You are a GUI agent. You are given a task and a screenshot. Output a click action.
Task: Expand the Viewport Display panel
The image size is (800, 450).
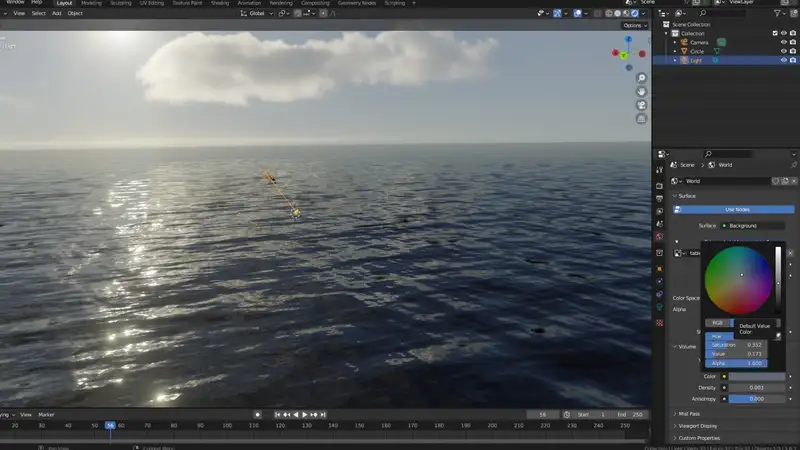click(700, 426)
